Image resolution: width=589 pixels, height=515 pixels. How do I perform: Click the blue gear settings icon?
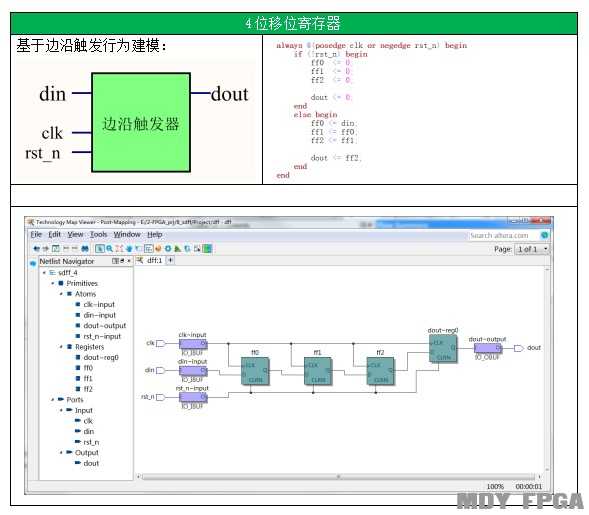pos(168,249)
